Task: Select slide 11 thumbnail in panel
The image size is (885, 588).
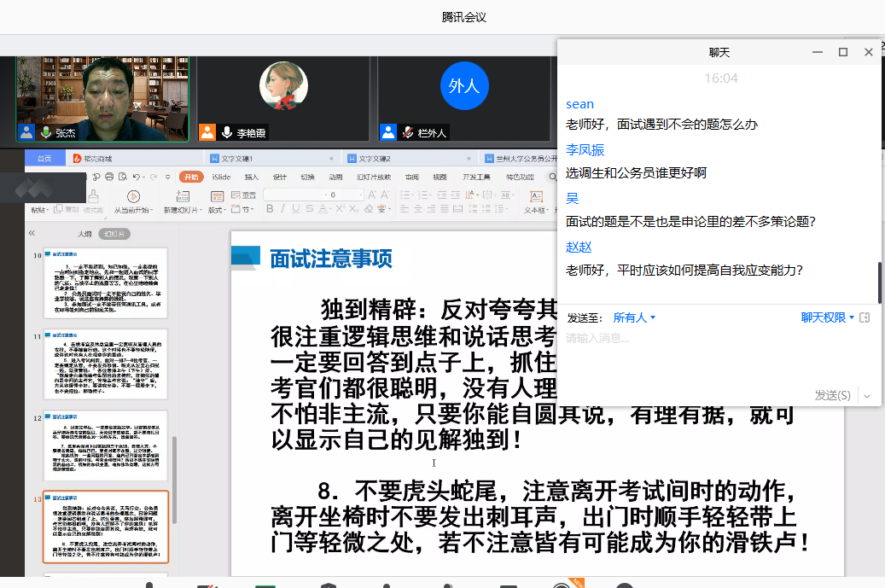Action: tap(106, 364)
